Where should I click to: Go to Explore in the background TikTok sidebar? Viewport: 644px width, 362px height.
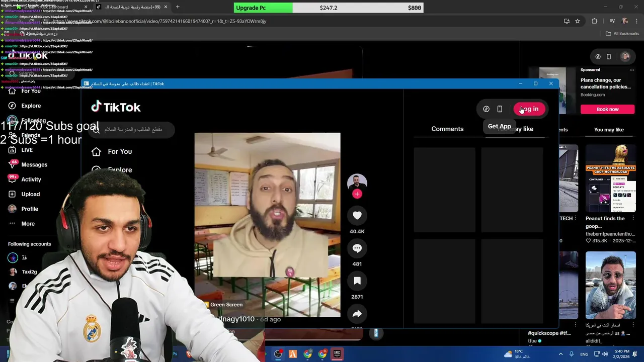click(25, 106)
